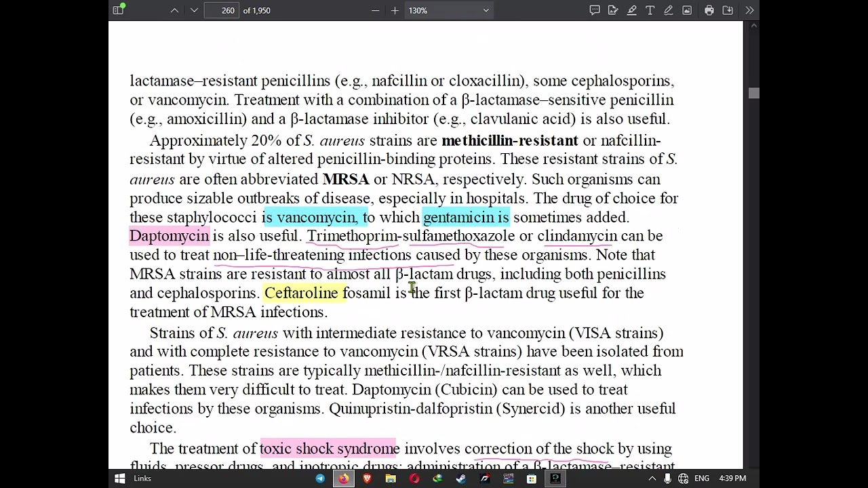Click the blue highlighted vancomycin text
The height and width of the screenshot is (488, 868).
pyautogui.click(x=317, y=217)
